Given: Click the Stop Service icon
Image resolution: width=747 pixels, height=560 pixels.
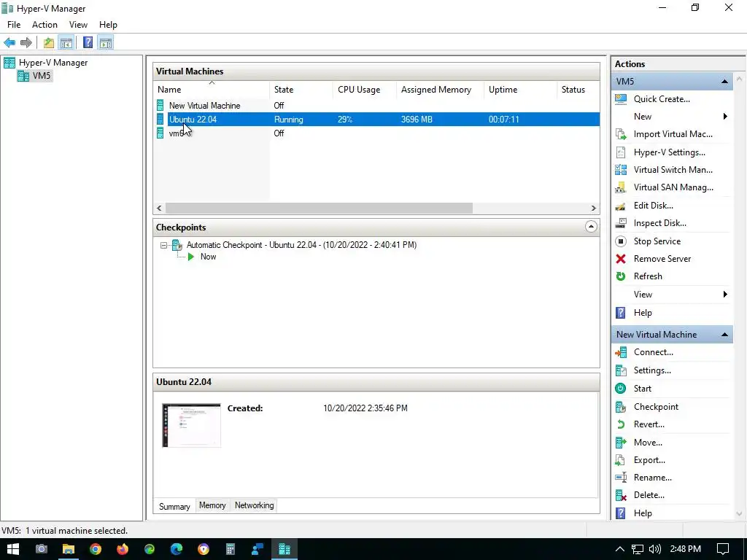Looking at the screenshot, I should pos(621,241).
